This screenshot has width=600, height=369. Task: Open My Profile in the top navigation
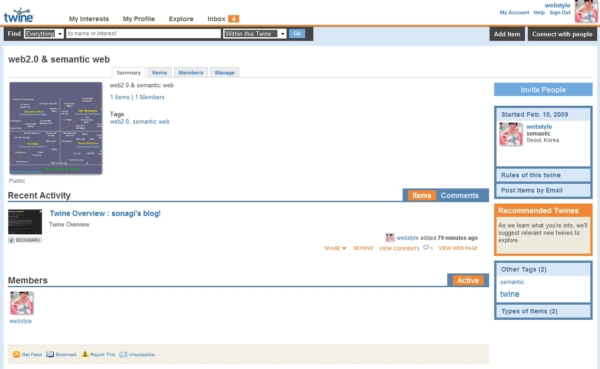[139, 19]
